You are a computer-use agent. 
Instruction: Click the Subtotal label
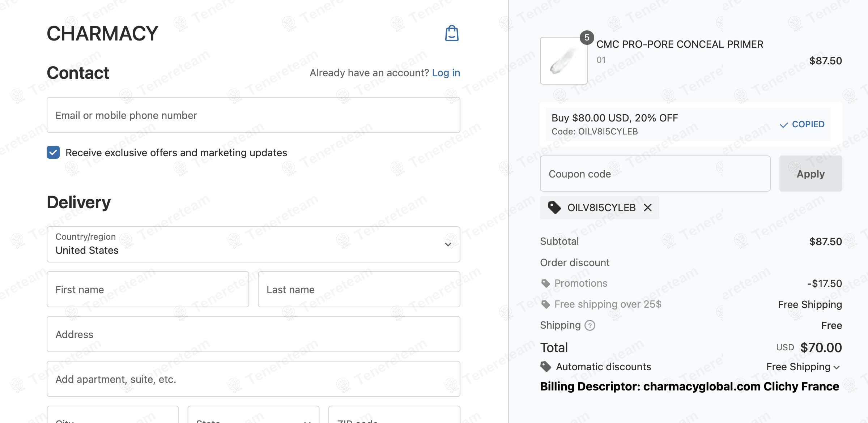click(x=559, y=242)
